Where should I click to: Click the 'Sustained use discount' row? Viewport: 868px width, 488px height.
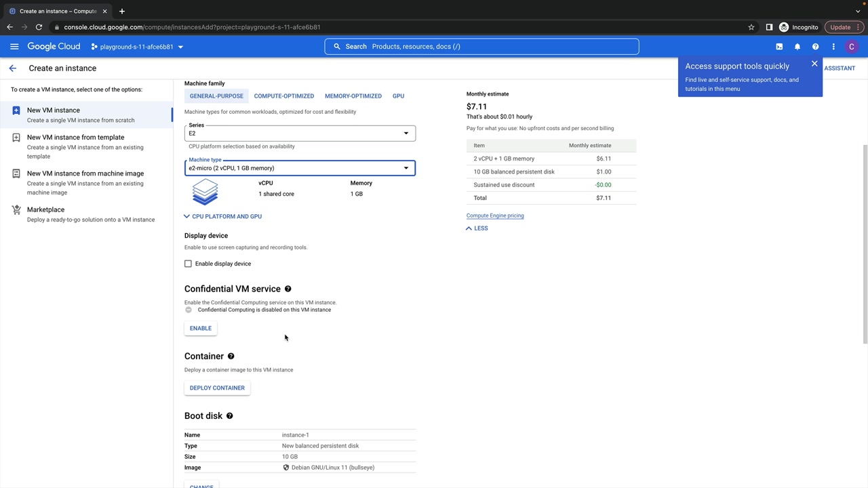coord(551,185)
